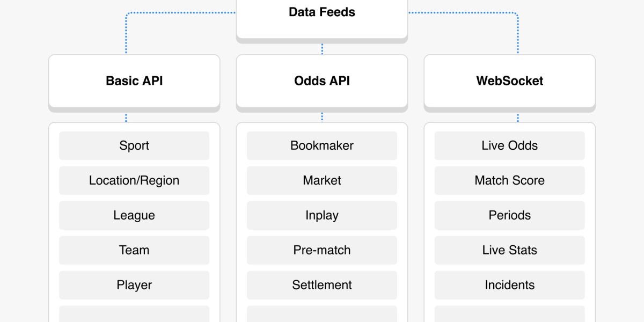Select the Settlement item
The height and width of the screenshot is (322, 644).
tap(322, 285)
